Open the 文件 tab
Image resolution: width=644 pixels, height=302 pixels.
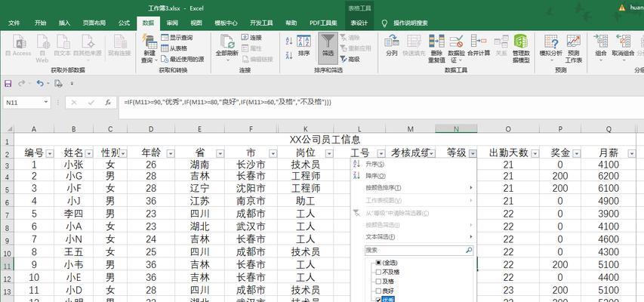[x=14, y=23]
